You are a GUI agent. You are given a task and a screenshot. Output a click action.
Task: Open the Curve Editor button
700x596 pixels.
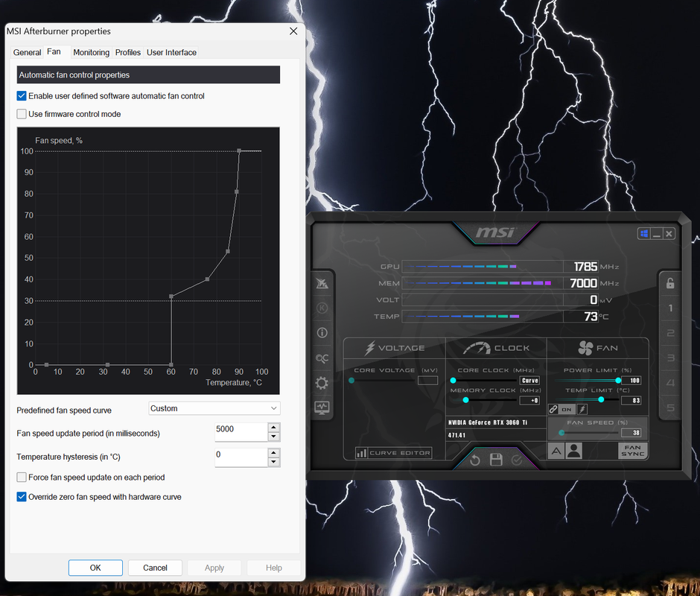point(394,453)
